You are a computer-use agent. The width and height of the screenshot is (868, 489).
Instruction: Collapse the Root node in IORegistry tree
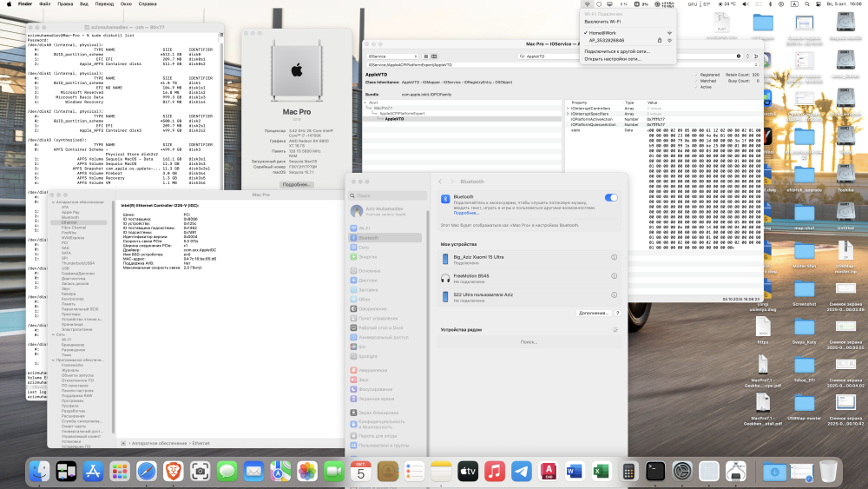(365, 103)
